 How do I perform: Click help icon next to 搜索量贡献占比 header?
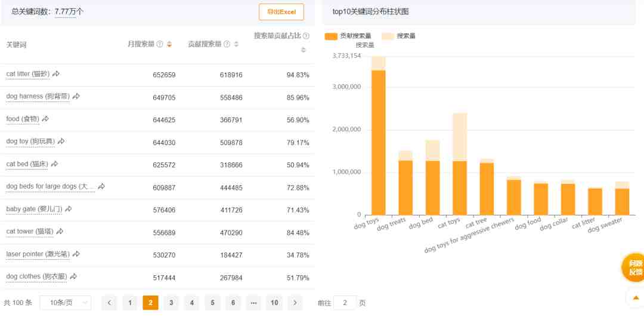(x=306, y=36)
